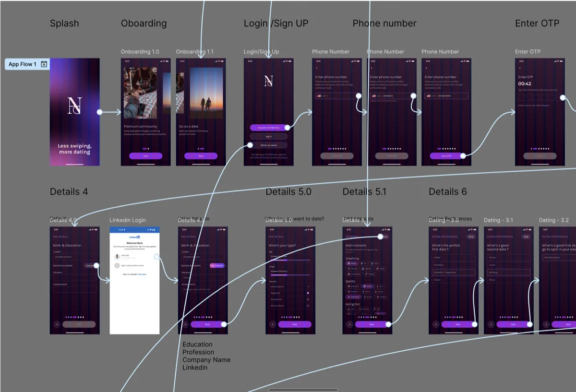Click the LinkedIn logo on login screen
This screenshot has width=576, height=392.
(134, 238)
